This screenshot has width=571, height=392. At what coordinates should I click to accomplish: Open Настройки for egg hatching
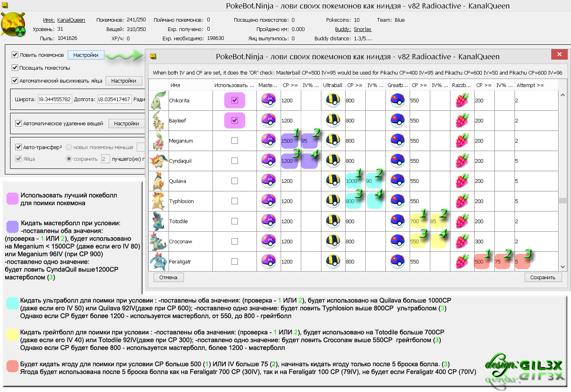coord(124,81)
